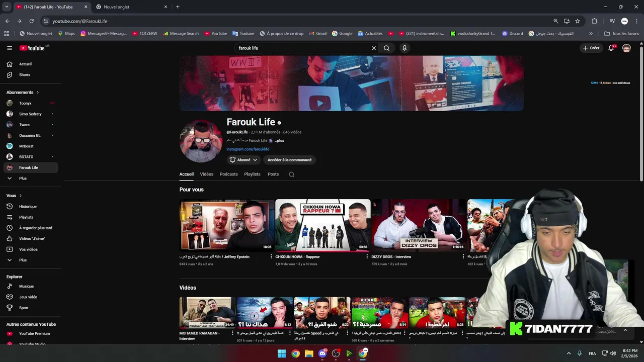Click the browser back arrow

[7, 21]
